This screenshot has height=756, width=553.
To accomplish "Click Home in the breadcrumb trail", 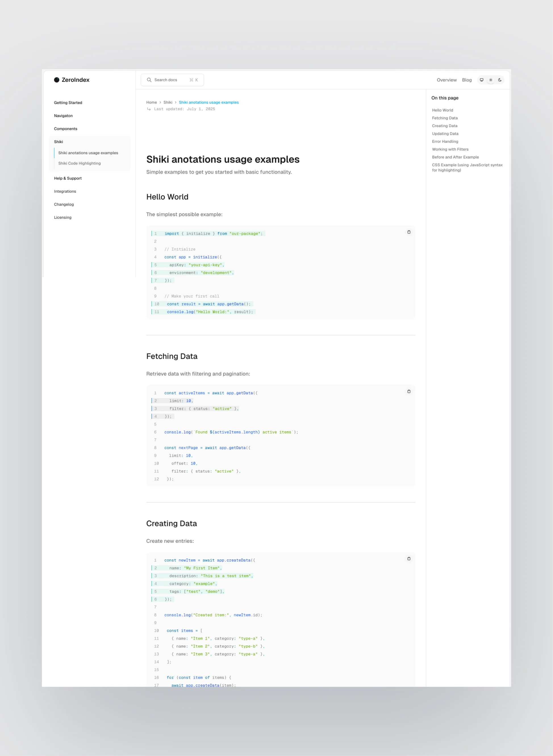I will 151,102.
